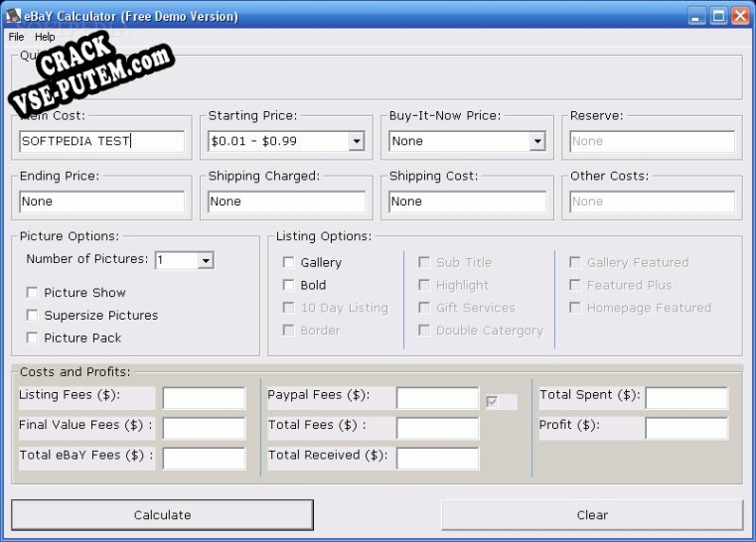Click the Reserve input field

pos(653,141)
